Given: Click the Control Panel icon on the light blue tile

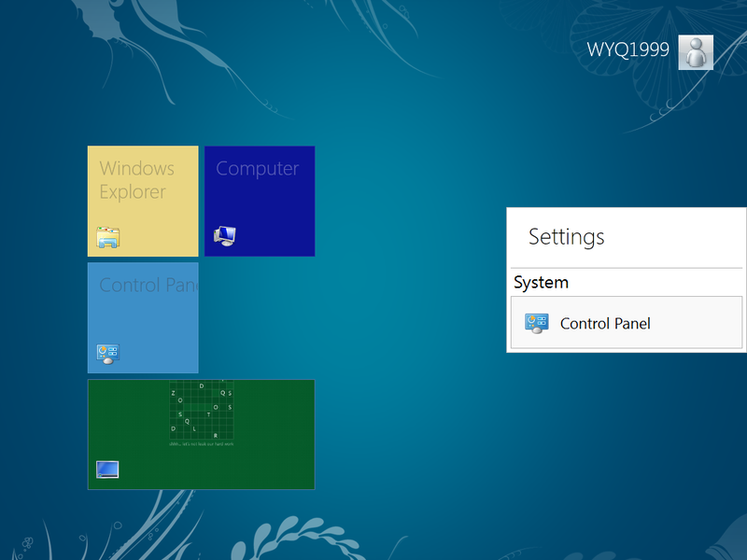Looking at the screenshot, I should point(108,354).
